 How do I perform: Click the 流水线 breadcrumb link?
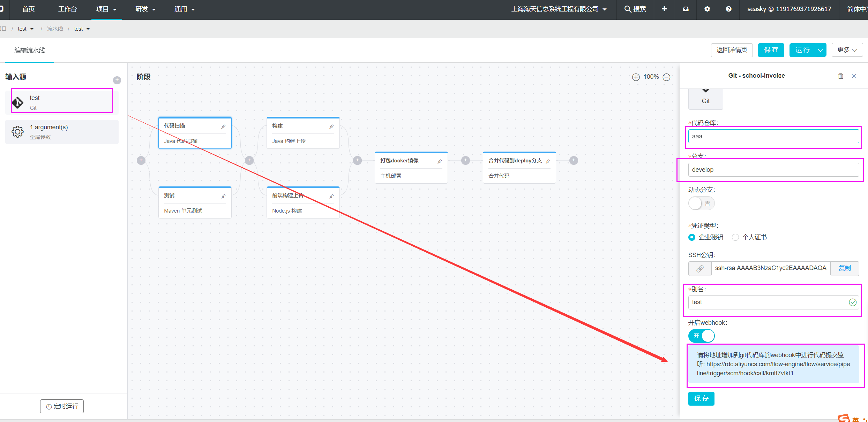[55, 29]
